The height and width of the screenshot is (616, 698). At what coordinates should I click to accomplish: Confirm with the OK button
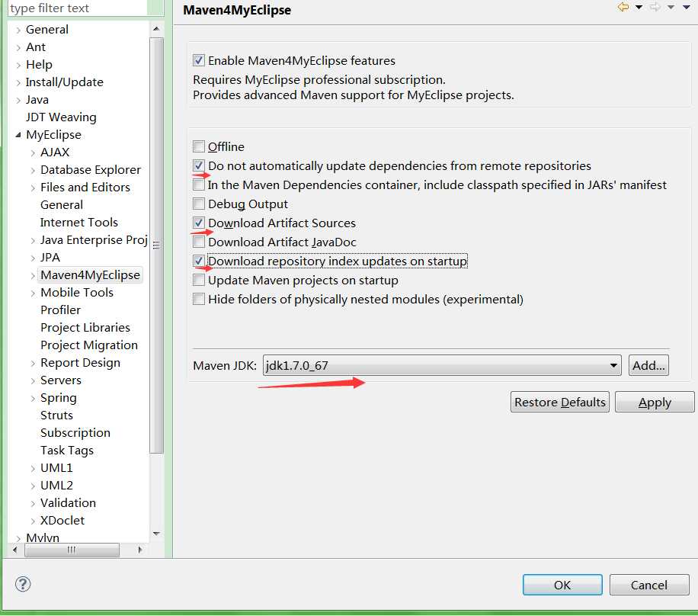pos(562,585)
